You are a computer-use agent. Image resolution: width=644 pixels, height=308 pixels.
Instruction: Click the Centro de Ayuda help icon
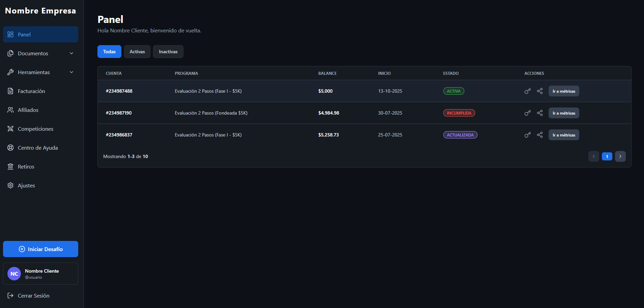(10, 147)
